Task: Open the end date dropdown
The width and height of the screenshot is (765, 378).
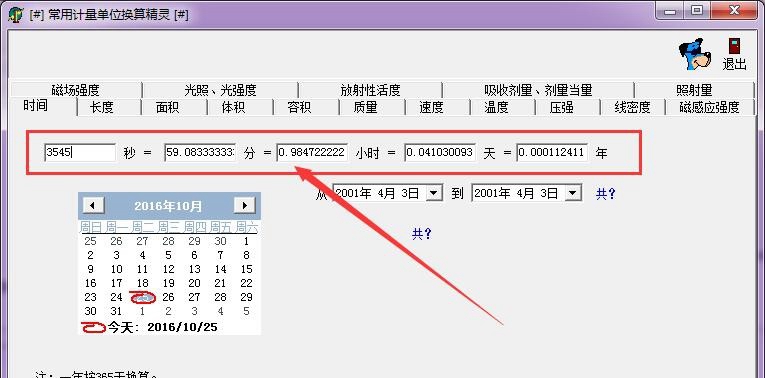Action: click(x=573, y=194)
